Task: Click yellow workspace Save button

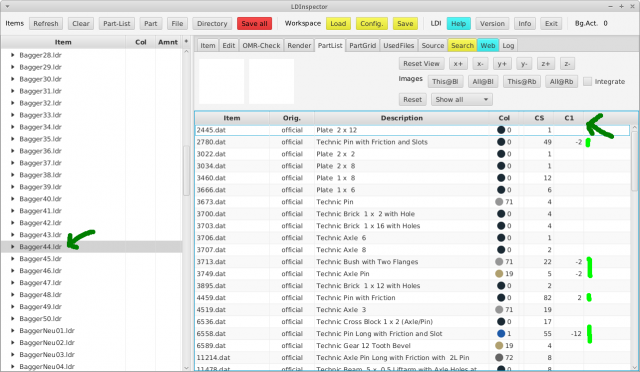Action: click(x=405, y=24)
